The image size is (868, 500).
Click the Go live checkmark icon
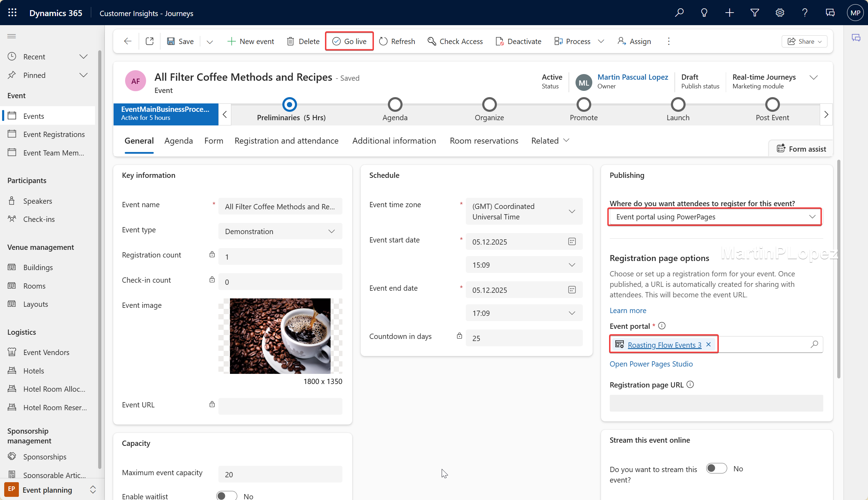click(x=336, y=41)
